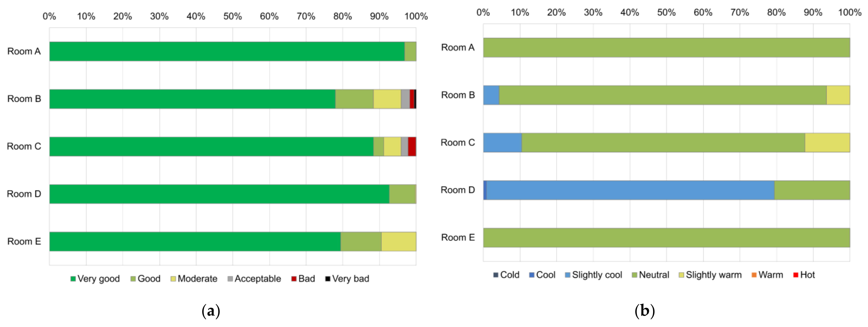Click the red Bad legend swatch

(x=294, y=279)
